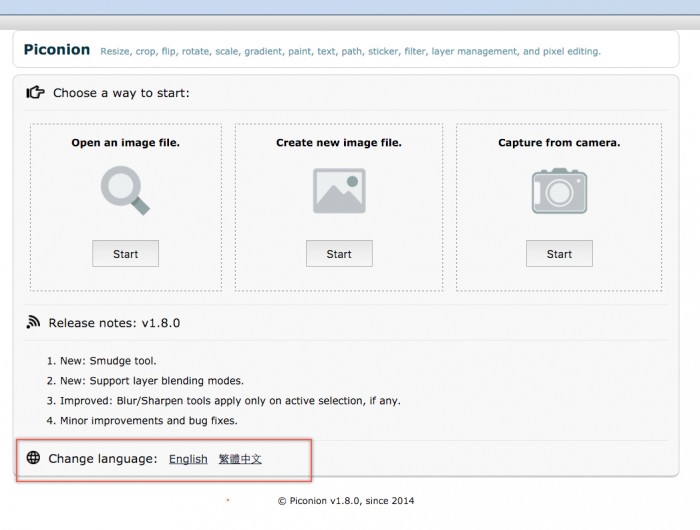Click the pointing hand icon
Image resolution: width=700 pixels, height=530 pixels.
35,93
